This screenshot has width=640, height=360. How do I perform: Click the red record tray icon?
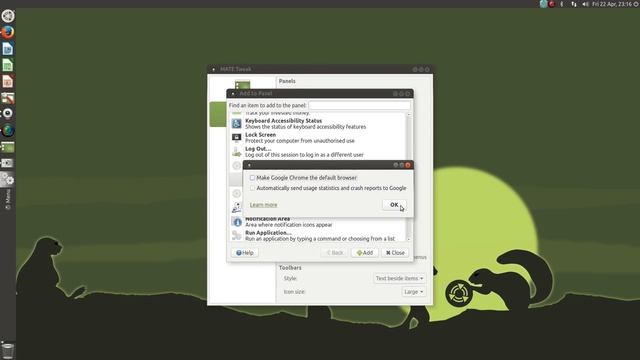click(x=552, y=4)
